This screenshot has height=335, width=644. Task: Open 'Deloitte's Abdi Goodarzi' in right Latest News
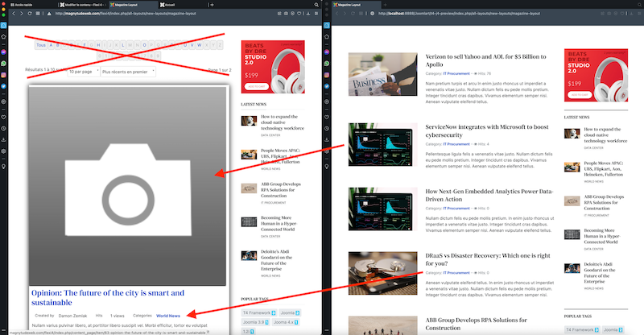pyautogui.click(x=600, y=273)
